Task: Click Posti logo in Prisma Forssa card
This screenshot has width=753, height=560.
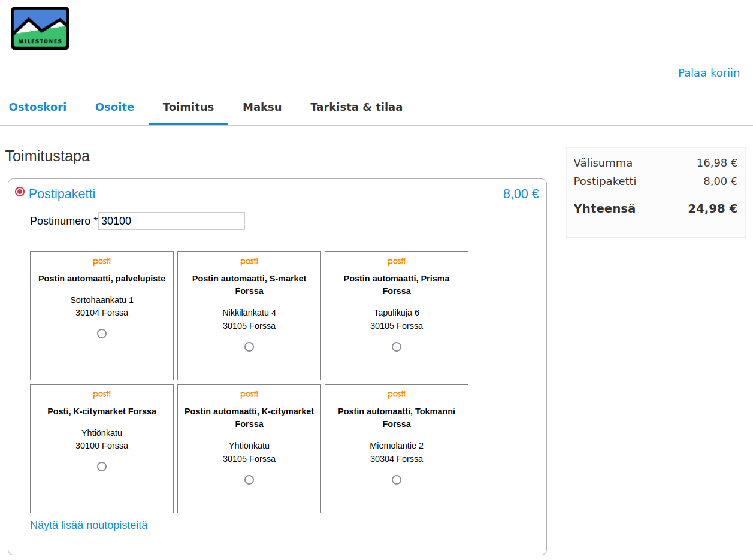Action: 397,261
